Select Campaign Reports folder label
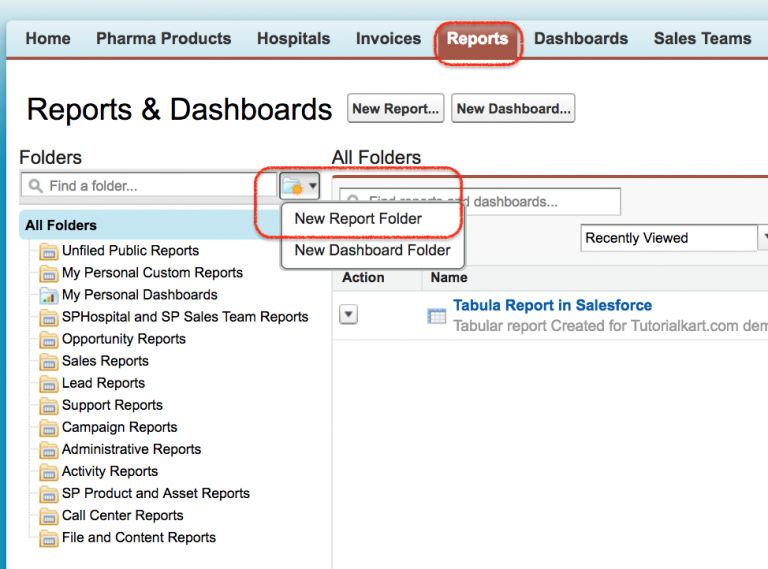 tap(120, 427)
